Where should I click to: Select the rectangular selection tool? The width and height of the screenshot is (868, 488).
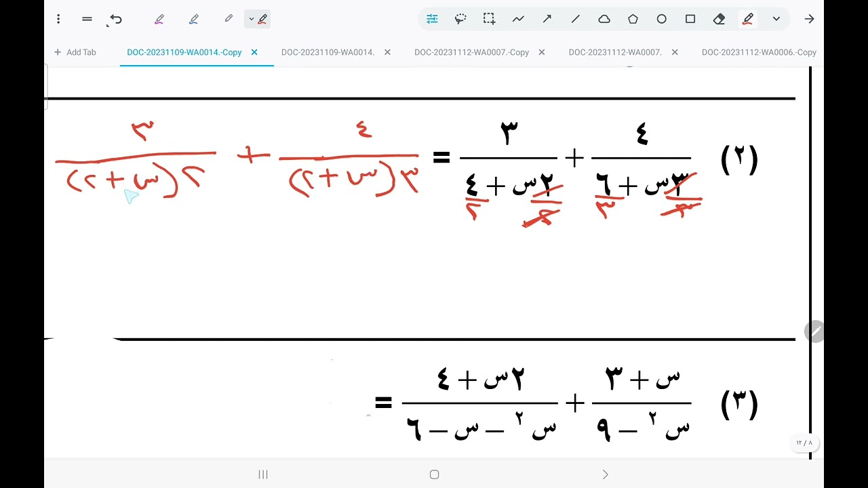pyautogui.click(x=489, y=19)
